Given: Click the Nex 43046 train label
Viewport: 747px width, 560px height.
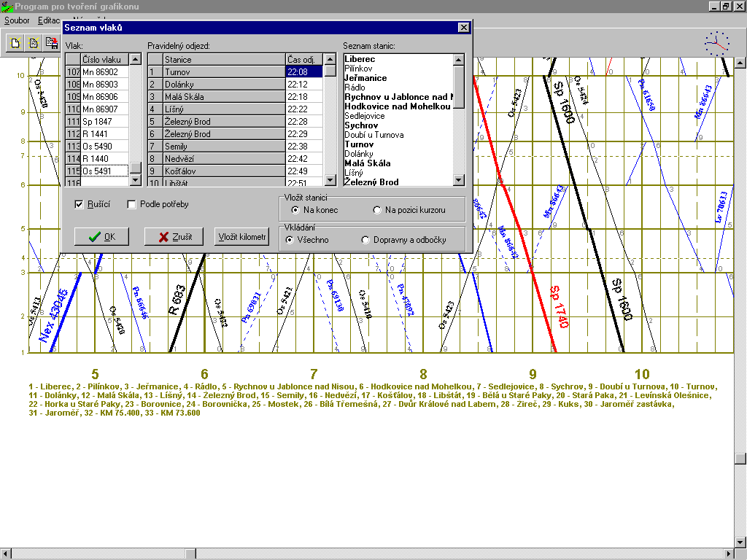Looking at the screenshot, I should pos(54,315).
